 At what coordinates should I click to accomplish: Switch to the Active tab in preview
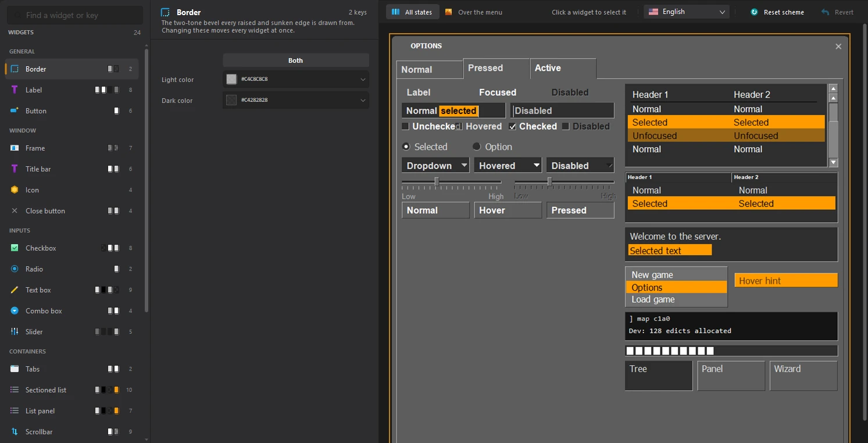563,68
